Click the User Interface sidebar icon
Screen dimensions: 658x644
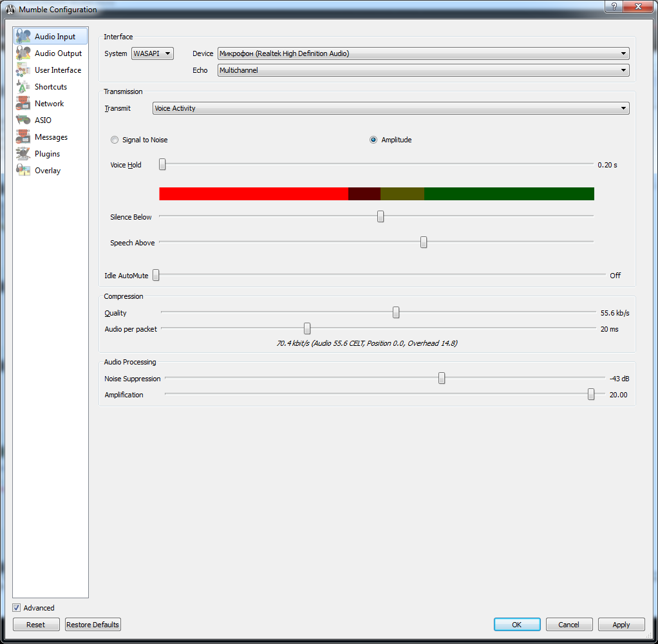[x=23, y=70]
